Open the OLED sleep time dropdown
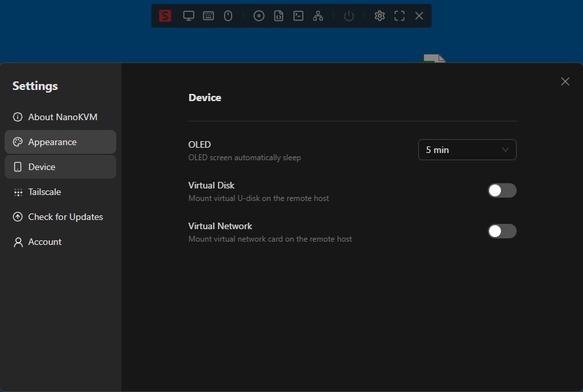583x392 pixels. [x=467, y=150]
